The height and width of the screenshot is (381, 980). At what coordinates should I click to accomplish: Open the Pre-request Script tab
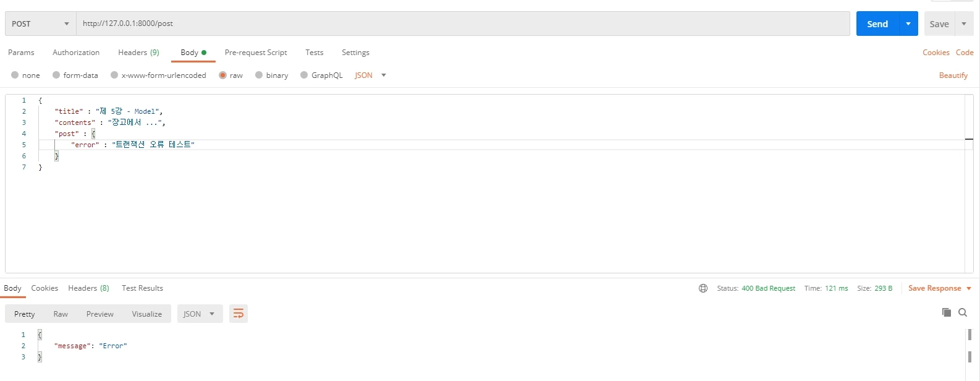tap(256, 53)
